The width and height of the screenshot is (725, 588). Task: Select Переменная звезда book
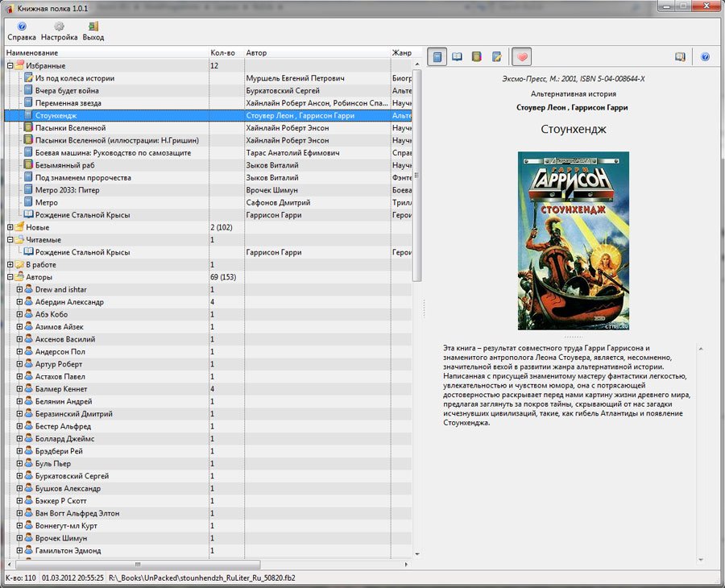68,102
